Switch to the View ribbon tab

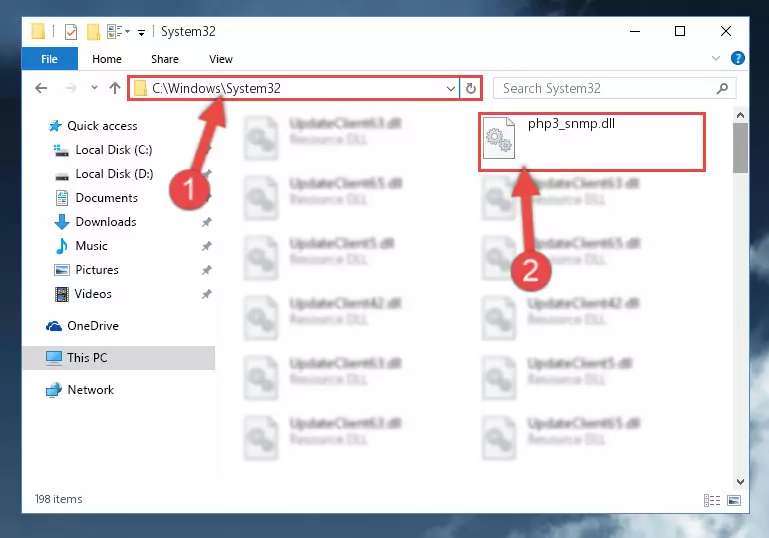pyautogui.click(x=221, y=59)
